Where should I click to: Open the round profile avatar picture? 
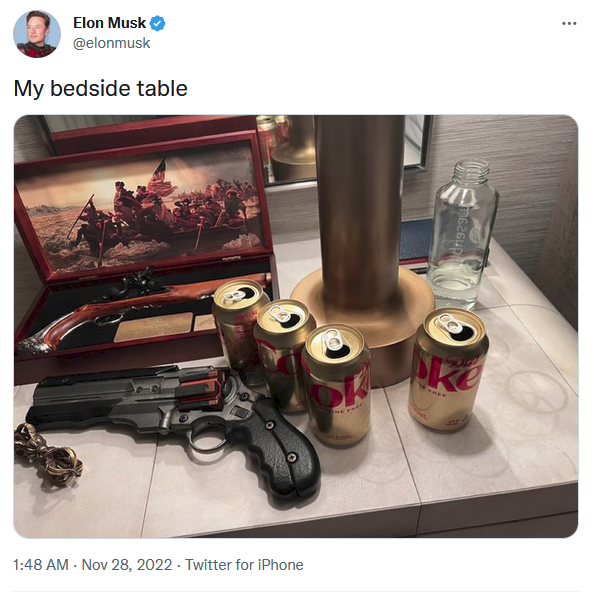[x=37, y=34]
